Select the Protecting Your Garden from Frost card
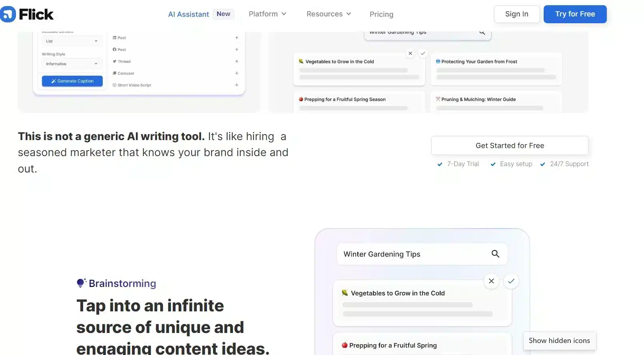Viewport: 644px width, 355px height. (496, 69)
